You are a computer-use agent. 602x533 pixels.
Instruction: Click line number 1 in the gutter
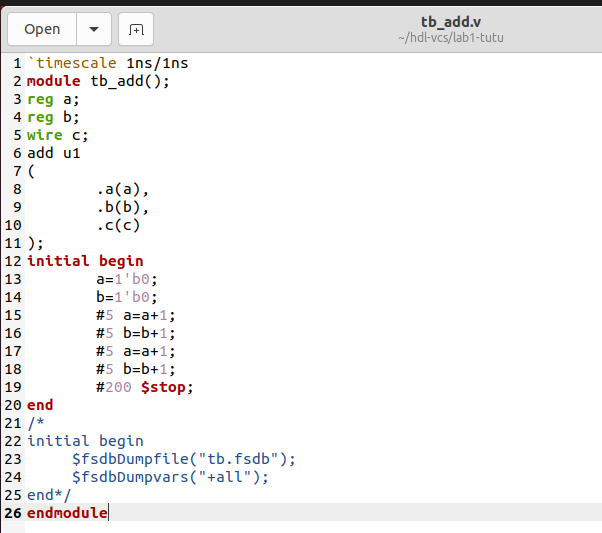tap(17, 63)
